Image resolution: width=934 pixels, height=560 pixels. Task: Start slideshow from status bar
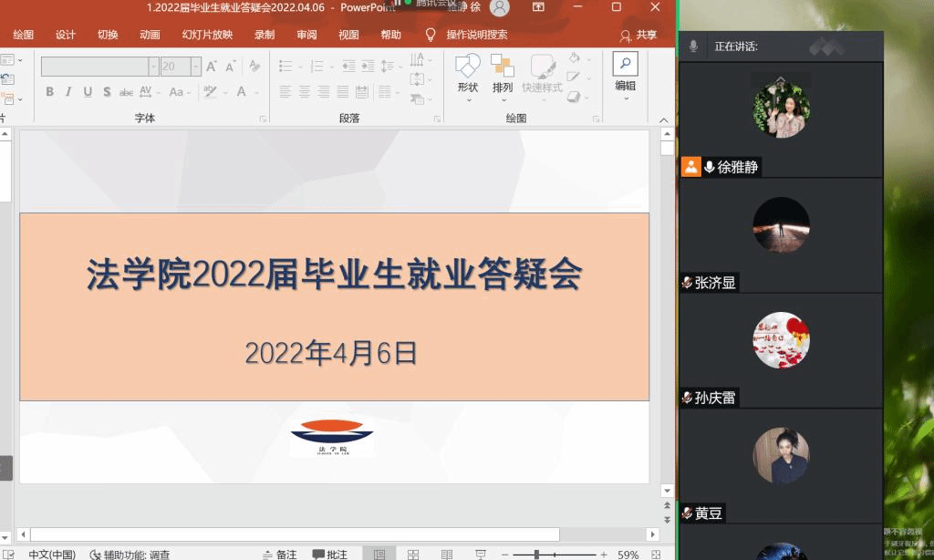pyautogui.click(x=480, y=554)
